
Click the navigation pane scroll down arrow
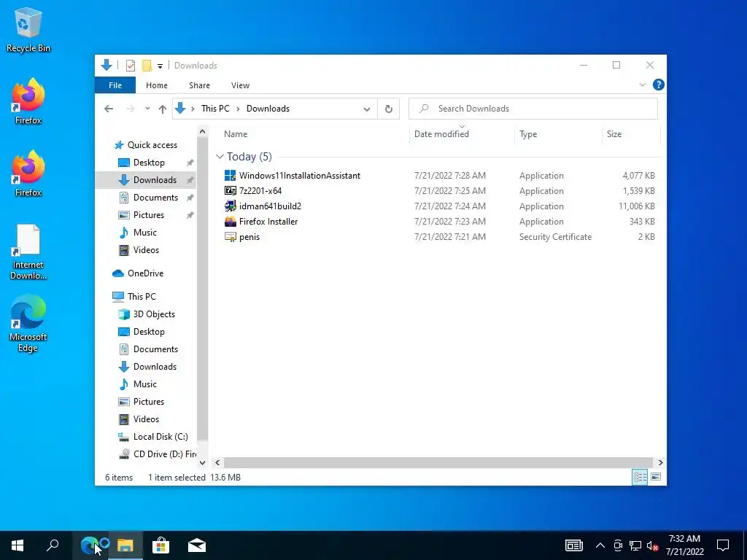pyautogui.click(x=203, y=462)
